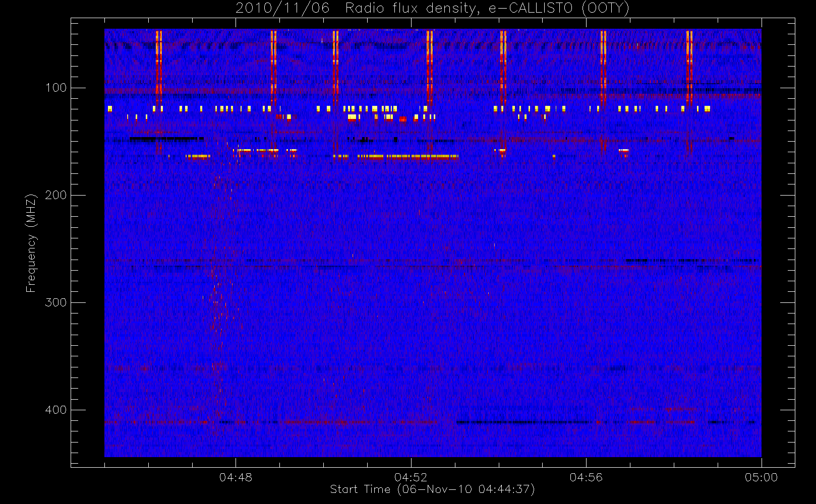This screenshot has width=816, height=504.
Task: Click the plot title 'Radio flux density, e-CALLISTO (OOTY)'
Action: [x=487, y=9]
